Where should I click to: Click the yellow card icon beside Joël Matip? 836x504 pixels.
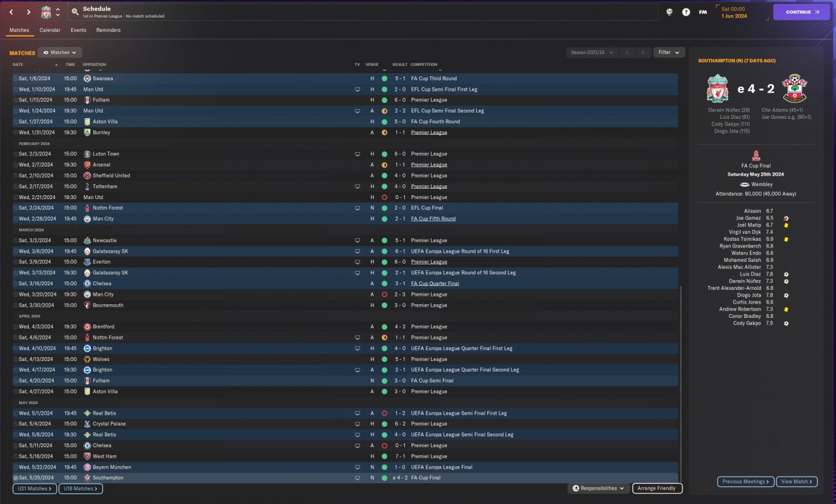point(786,225)
